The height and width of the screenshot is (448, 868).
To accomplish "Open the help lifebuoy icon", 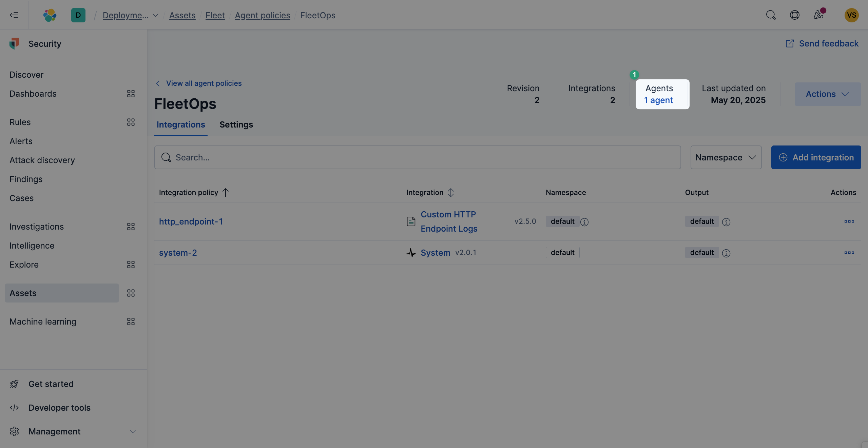I will (794, 15).
